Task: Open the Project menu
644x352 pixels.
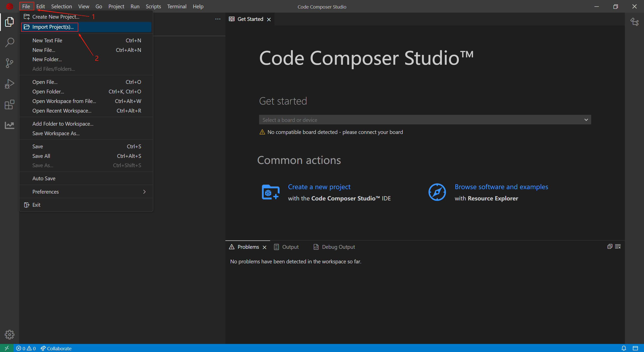Action: coord(116,7)
